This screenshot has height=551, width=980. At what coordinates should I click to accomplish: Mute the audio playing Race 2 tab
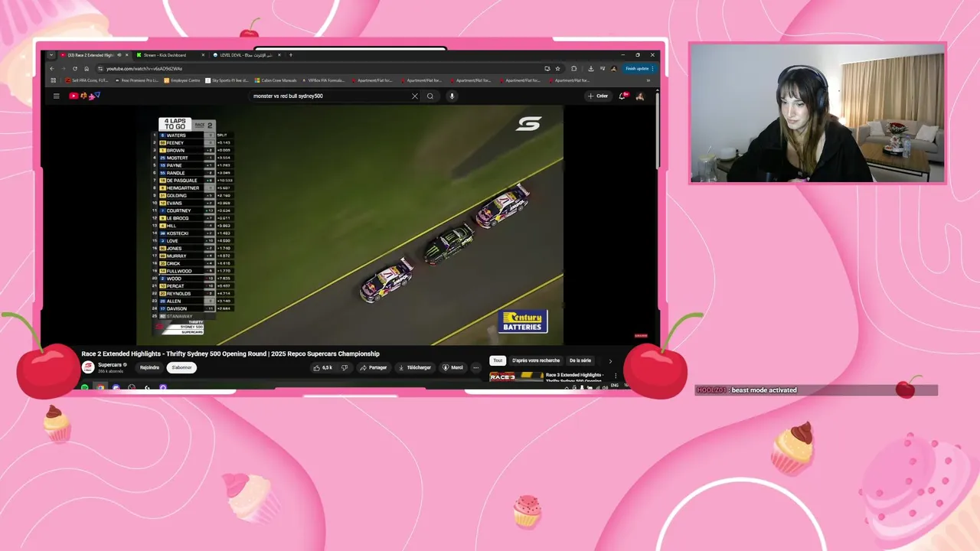click(119, 55)
